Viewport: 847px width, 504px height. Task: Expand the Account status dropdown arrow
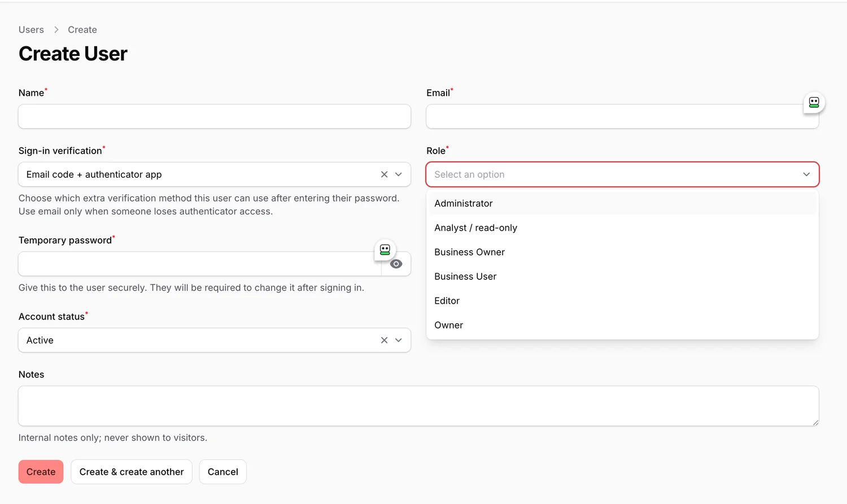pos(399,340)
